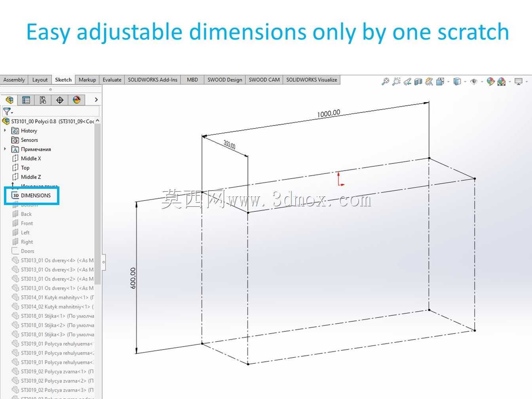Select the Sketch tab
Image resolution: width=532 pixels, height=399 pixels.
point(63,80)
